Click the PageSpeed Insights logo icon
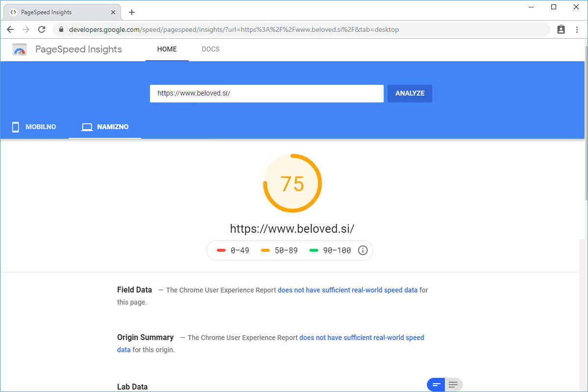This screenshot has width=588, height=392. point(20,49)
